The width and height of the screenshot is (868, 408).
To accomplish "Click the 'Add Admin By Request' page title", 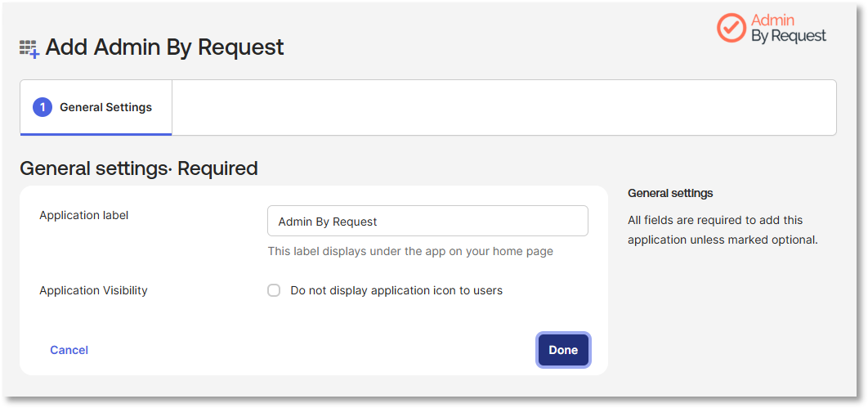I will pos(164,47).
